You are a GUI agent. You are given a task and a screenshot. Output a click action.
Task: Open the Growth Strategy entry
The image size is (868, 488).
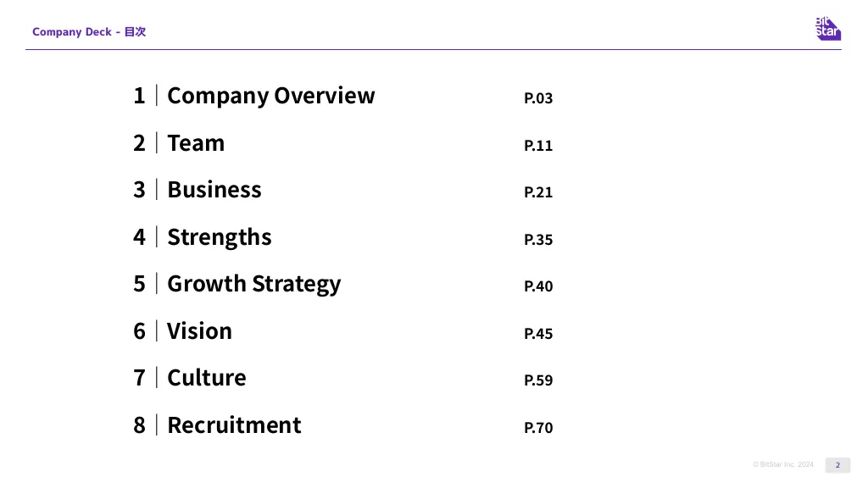click(254, 285)
